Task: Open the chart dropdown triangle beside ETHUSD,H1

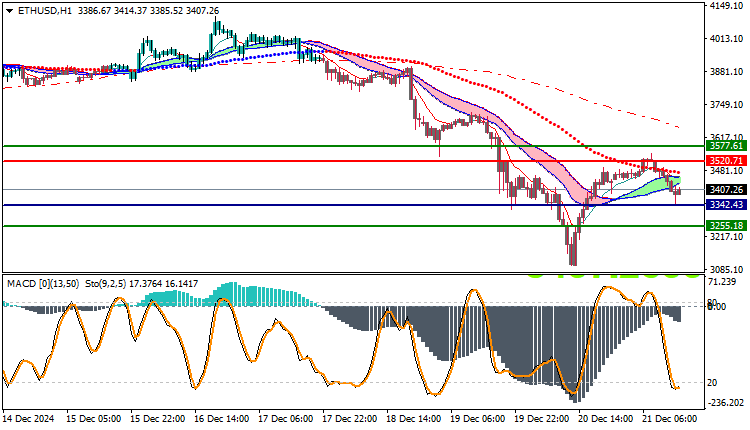Action: pyautogui.click(x=9, y=11)
